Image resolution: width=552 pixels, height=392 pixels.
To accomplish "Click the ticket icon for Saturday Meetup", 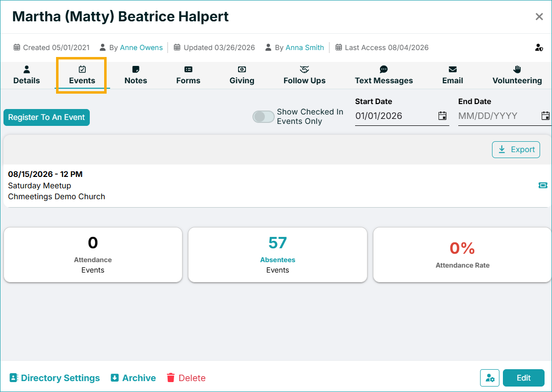I will 543,185.
